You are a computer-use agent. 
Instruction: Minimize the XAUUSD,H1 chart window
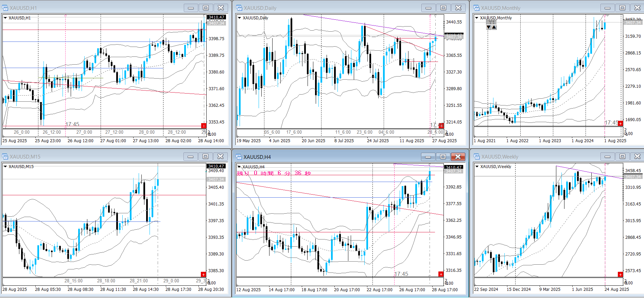tap(191, 8)
